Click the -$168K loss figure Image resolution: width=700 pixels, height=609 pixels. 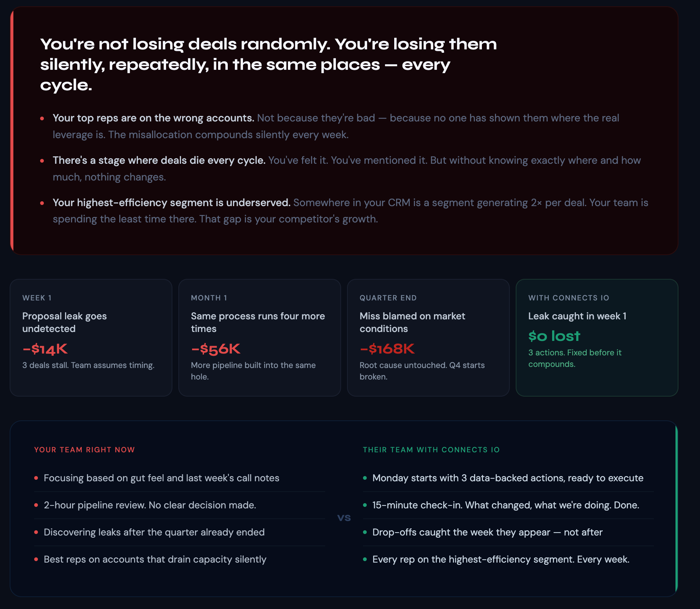pos(387,348)
